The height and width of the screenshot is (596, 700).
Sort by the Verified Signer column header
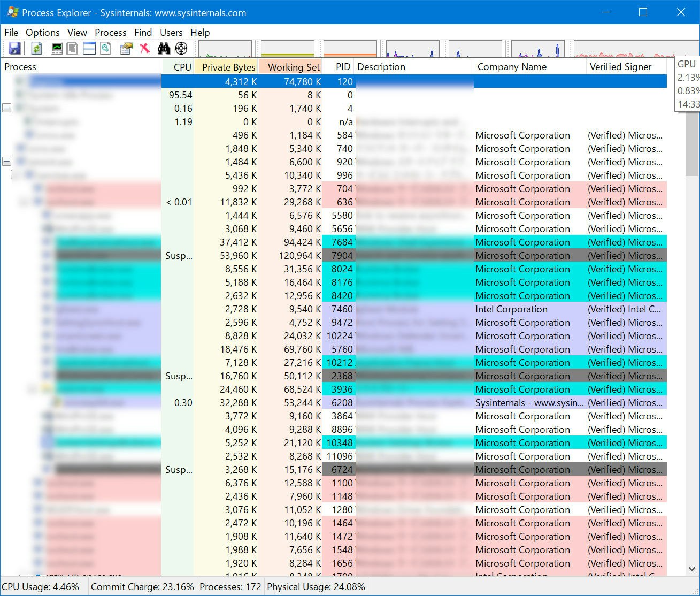tap(626, 67)
